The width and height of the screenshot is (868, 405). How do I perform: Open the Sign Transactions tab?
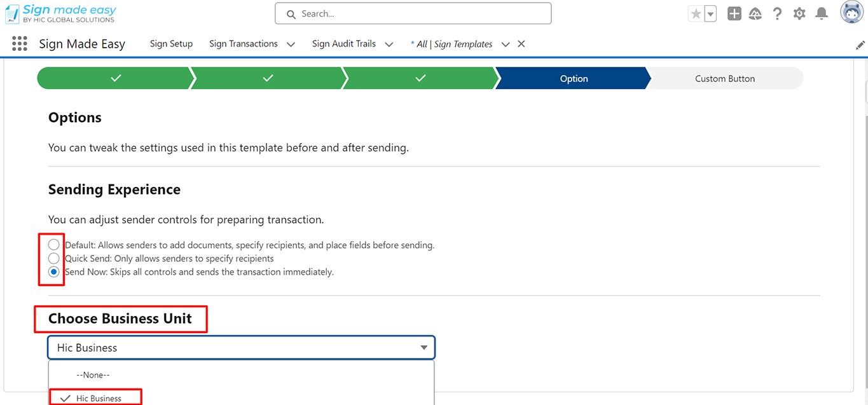pyautogui.click(x=244, y=44)
